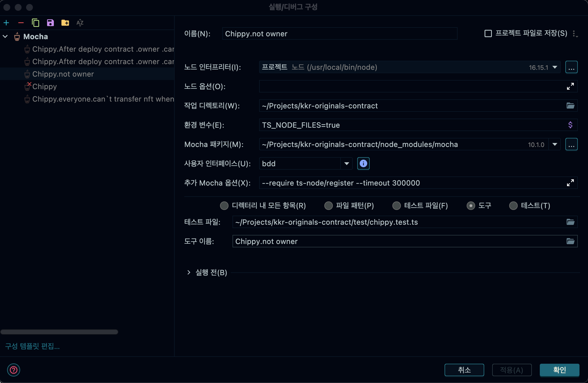Enable the project file save checkbox
The width and height of the screenshot is (588, 383).
click(488, 33)
